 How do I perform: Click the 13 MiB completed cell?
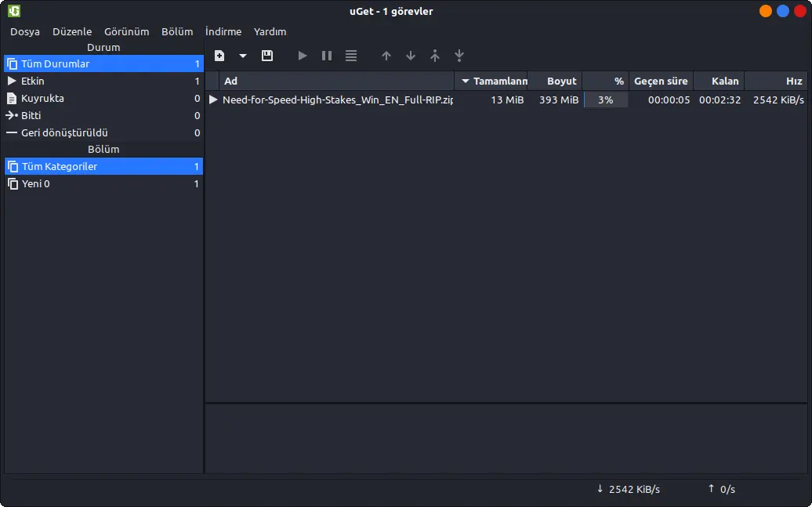tap(508, 100)
